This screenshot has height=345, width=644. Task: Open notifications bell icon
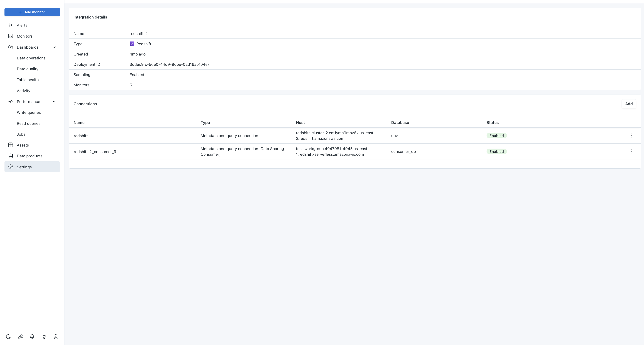point(32,336)
